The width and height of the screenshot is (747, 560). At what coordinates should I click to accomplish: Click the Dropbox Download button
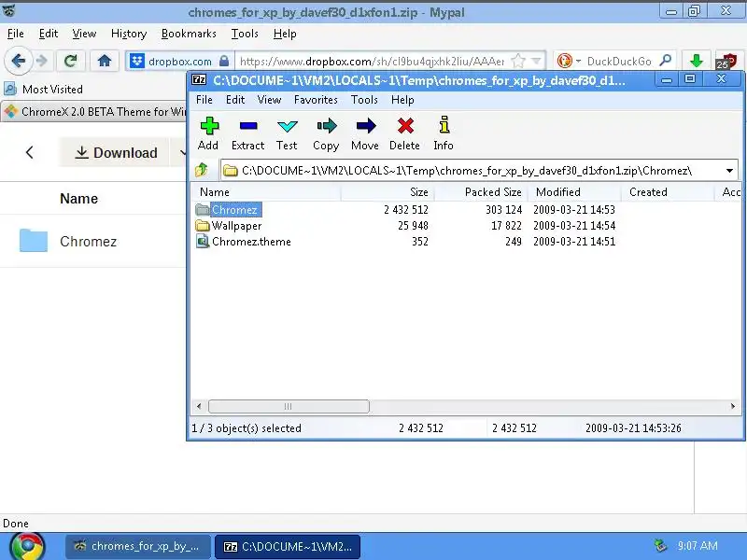coord(115,152)
